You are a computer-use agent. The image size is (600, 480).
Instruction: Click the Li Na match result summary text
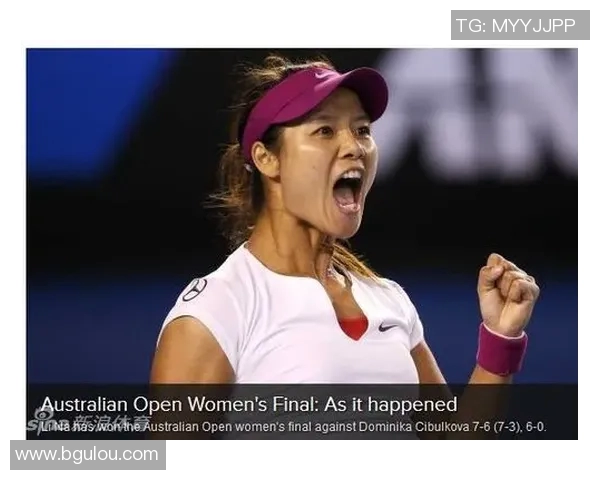pyautogui.click(x=293, y=427)
